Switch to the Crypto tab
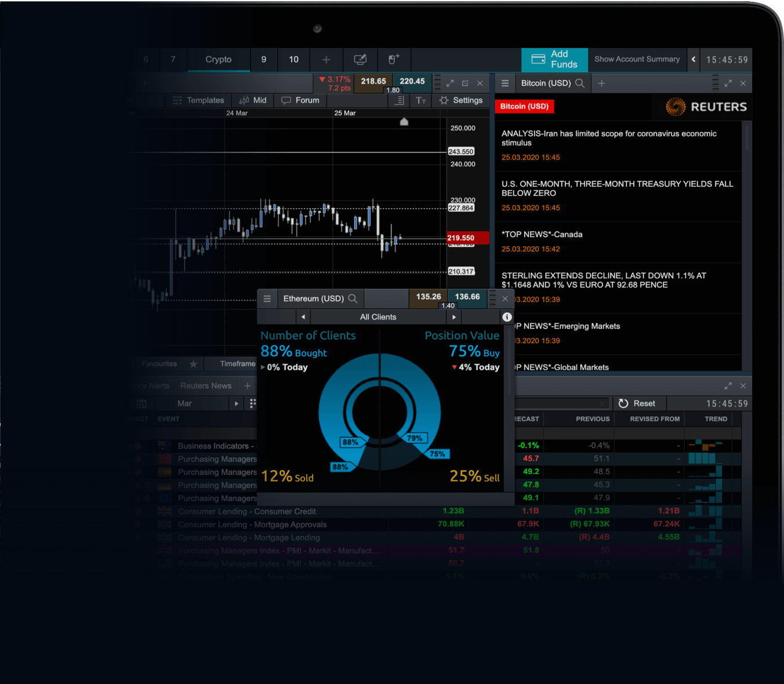The image size is (784, 684). click(x=219, y=60)
